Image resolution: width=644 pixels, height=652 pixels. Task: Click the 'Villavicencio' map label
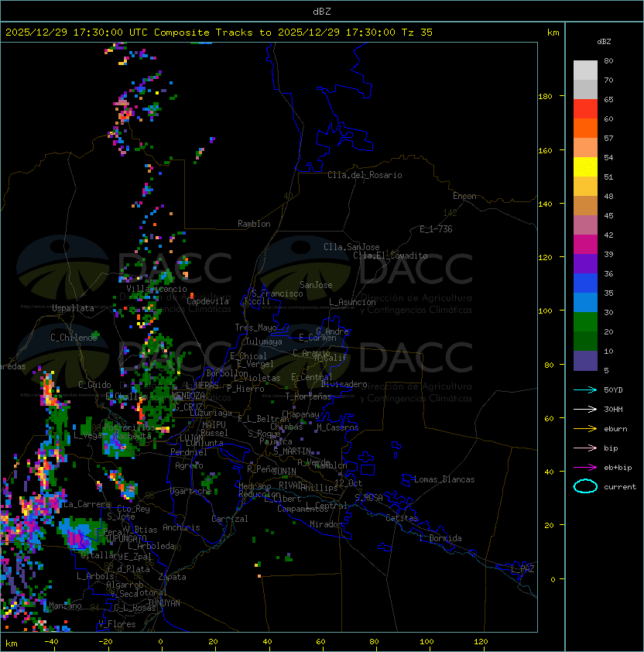pyautogui.click(x=156, y=289)
